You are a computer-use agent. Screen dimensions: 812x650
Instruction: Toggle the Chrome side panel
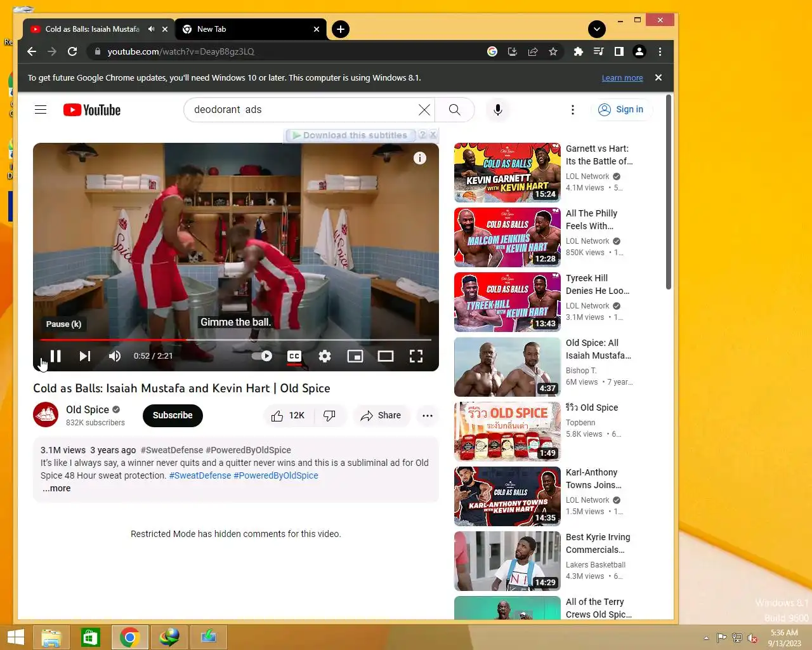(x=619, y=51)
